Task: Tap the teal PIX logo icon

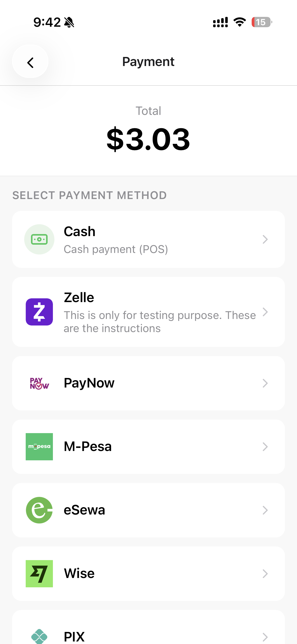Action: click(39, 636)
